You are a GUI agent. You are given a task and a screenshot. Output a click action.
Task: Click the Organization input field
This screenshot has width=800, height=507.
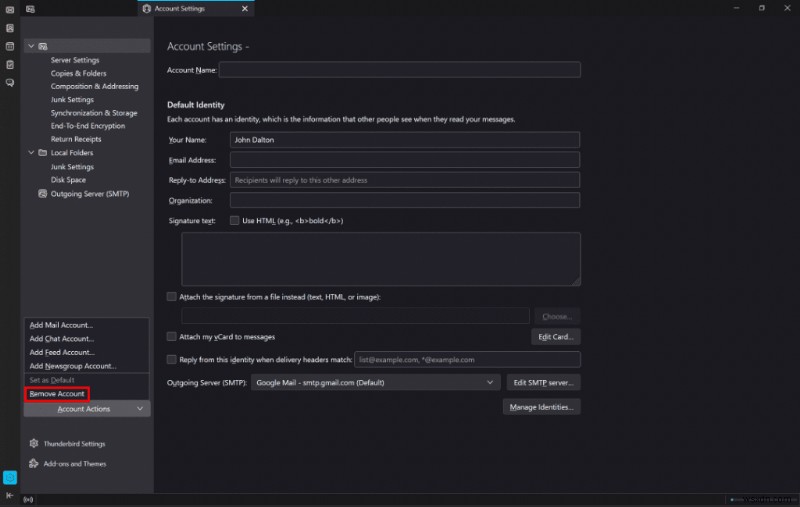pyautogui.click(x=405, y=200)
